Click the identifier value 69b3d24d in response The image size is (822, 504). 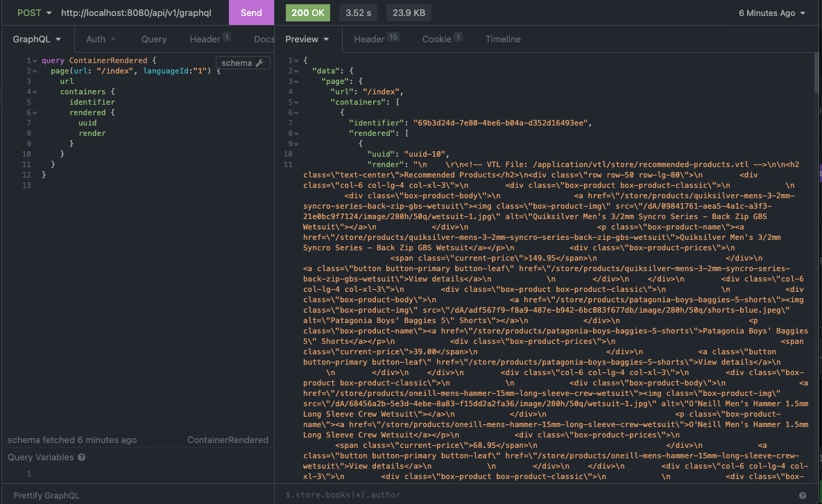click(x=500, y=123)
